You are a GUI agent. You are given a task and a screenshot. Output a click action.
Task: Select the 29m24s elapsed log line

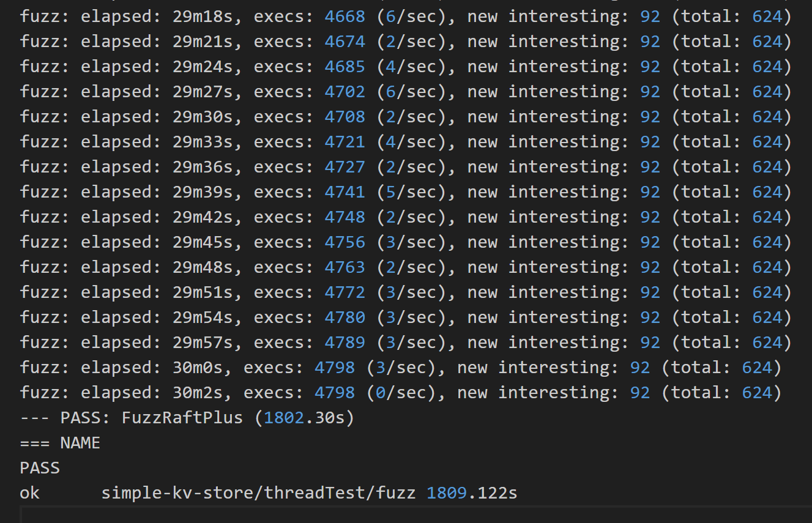(x=406, y=67)
